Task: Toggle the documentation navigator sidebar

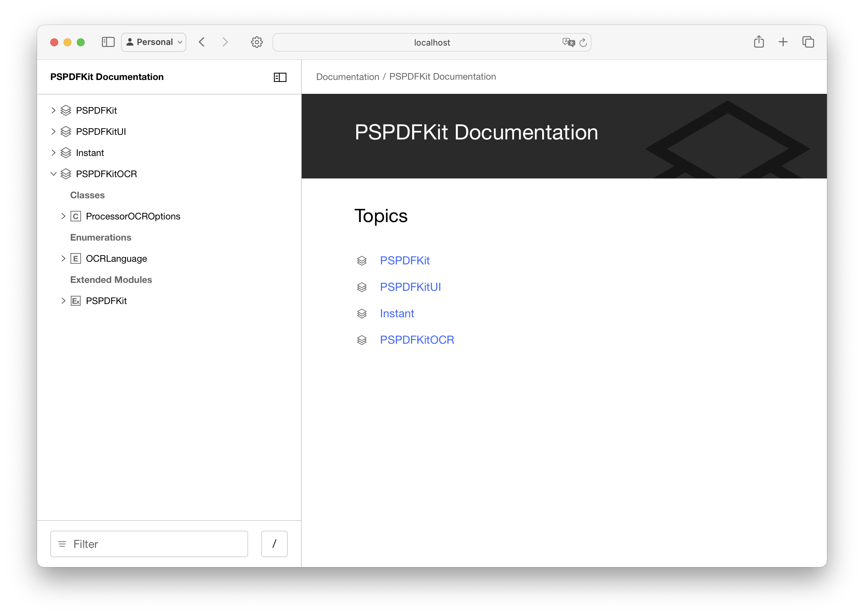Action: [280, 77]
